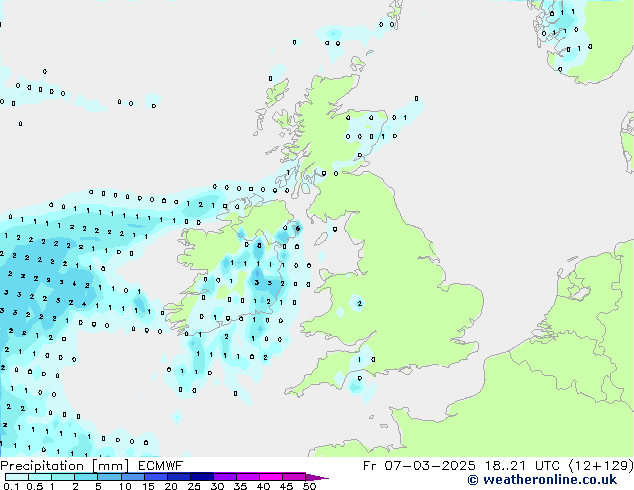Image resolution: width=634 pixels, height=490 pixels.
Task: Click the ECMWF model label
Action: click(161, 466)
